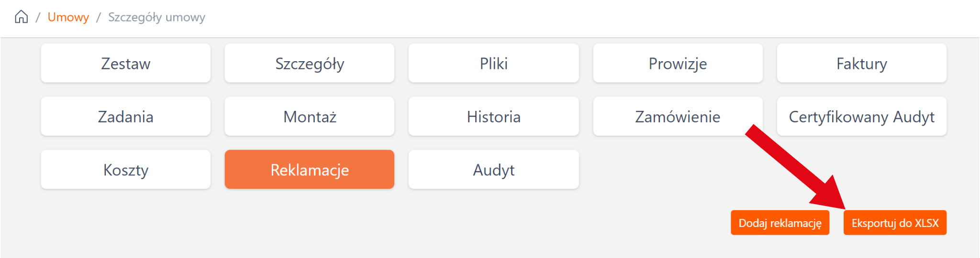The height and width of the screenshot is (258, 980).
Task: Show the Prowizje tab
Action: (x=678, y=64)
